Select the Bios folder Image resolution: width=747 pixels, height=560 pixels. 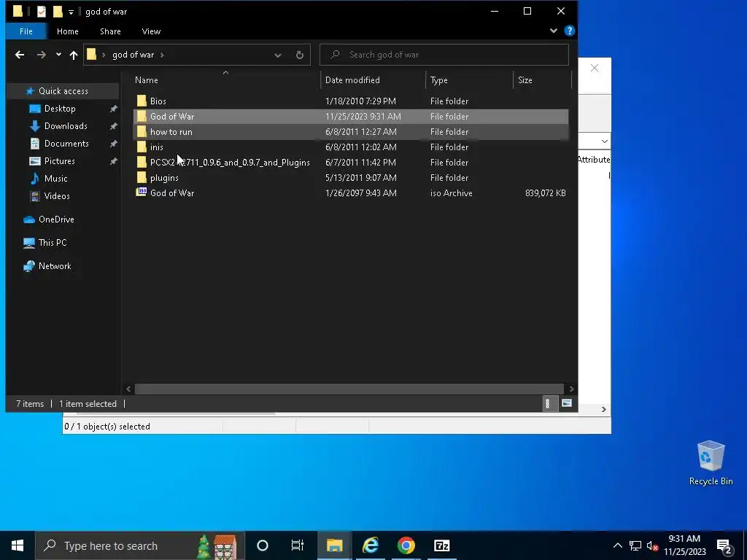click(351, 101)
